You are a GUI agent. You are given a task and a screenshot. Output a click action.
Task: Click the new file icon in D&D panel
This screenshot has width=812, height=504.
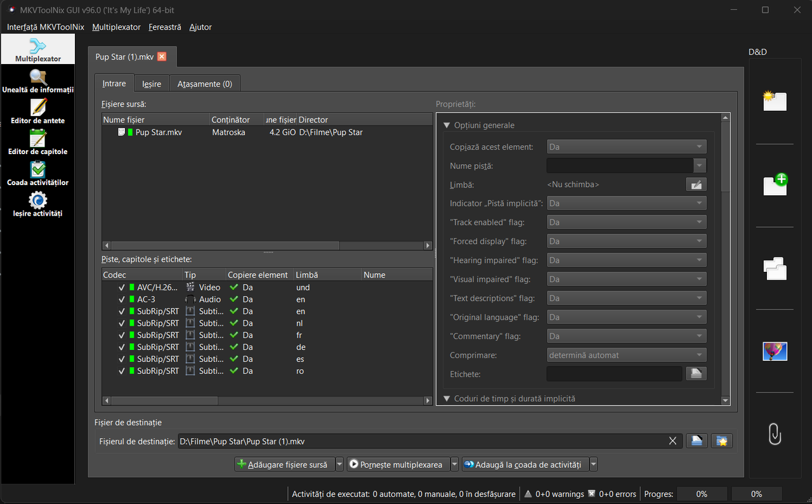[775, 101]
